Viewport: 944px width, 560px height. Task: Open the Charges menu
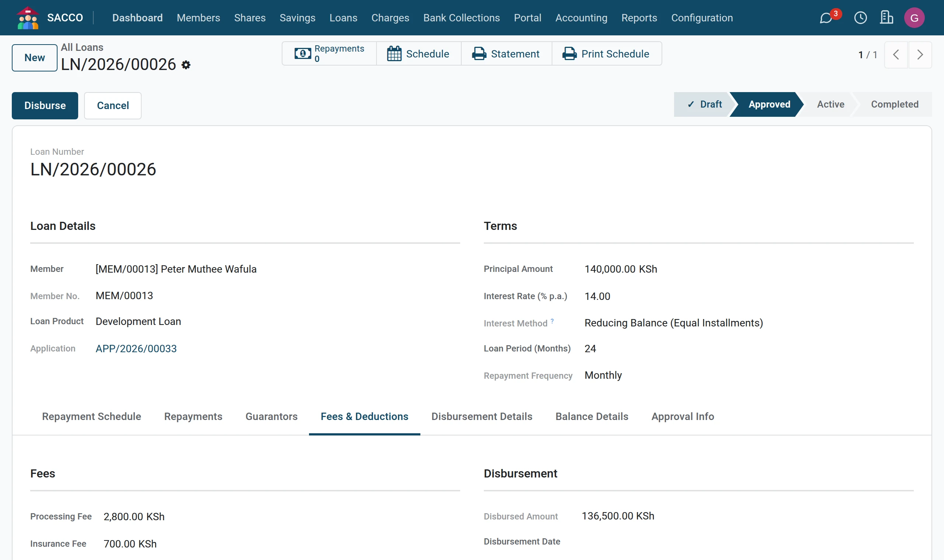click(390, 18)
